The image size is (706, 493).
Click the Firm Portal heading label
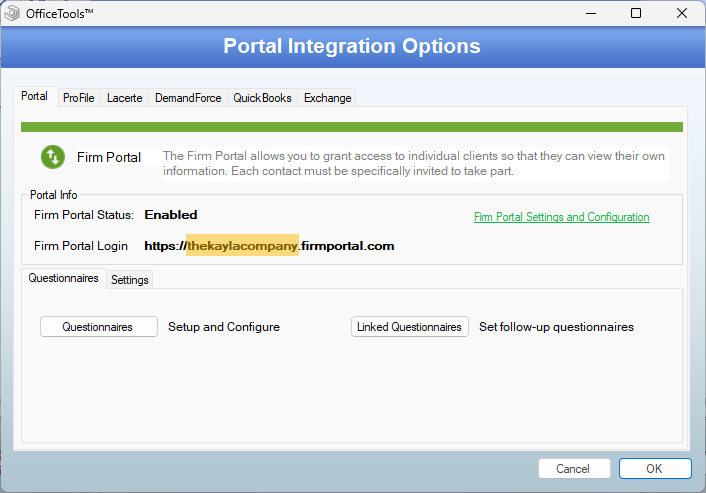(109, 157)
